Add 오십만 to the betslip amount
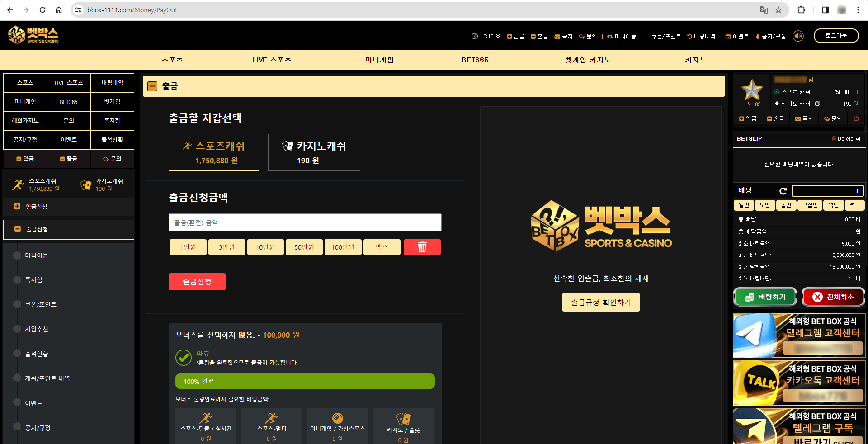 click(810, 205)
